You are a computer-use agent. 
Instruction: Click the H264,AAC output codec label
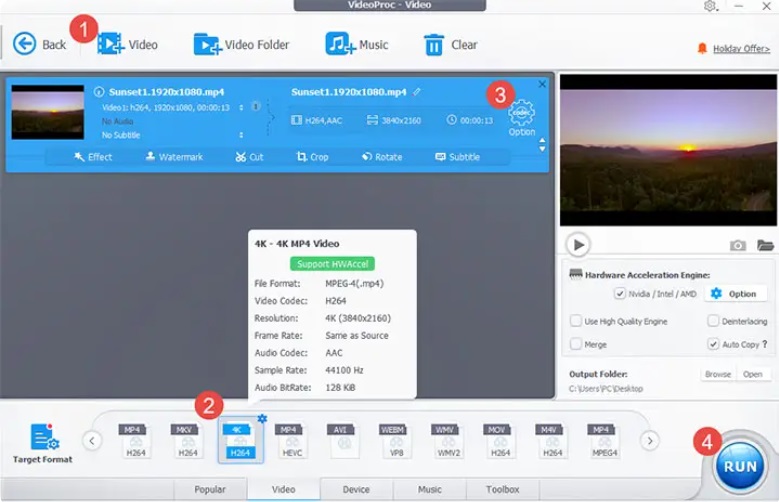(316, 120)
